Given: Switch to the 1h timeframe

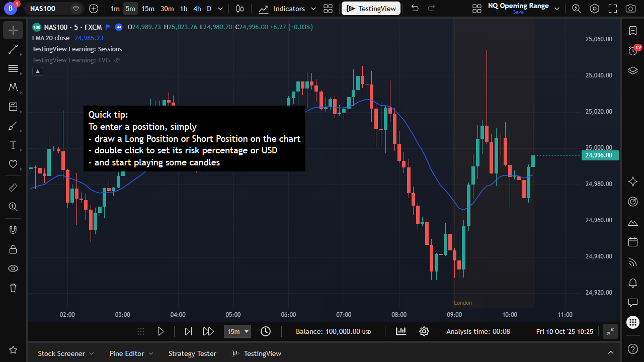Looking at the screenshot, I should (184, 9).
